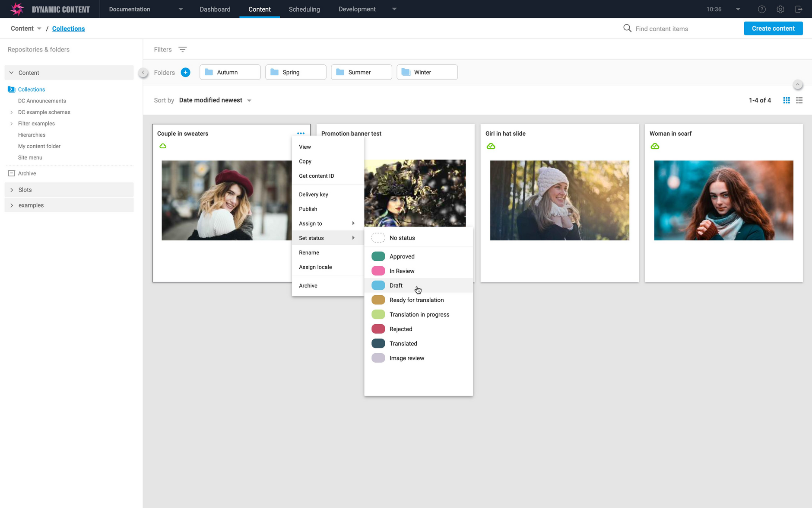Switch to the Dashboard tab
Image resolution: width=812 pixels, height=508 pixels.
click(x=215, y=9)
